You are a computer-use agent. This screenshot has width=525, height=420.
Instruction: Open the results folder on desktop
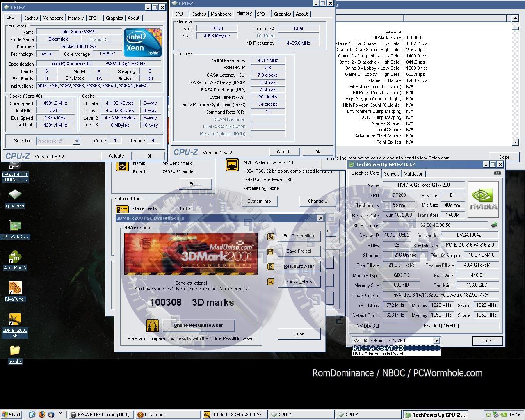coord(15,354)
